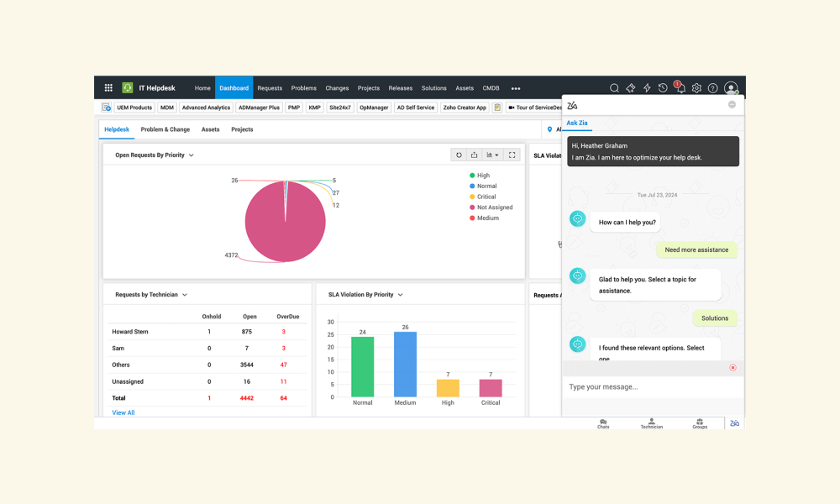Click Site24x7 shortcut button
The height and width of the screenshot is (504, 840).
tap(340, 108)
